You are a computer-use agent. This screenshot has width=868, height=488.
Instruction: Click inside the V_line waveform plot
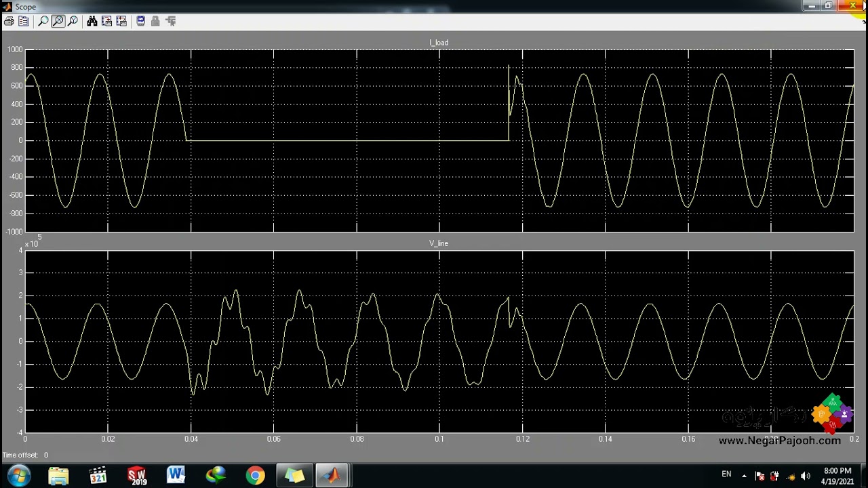439,341
